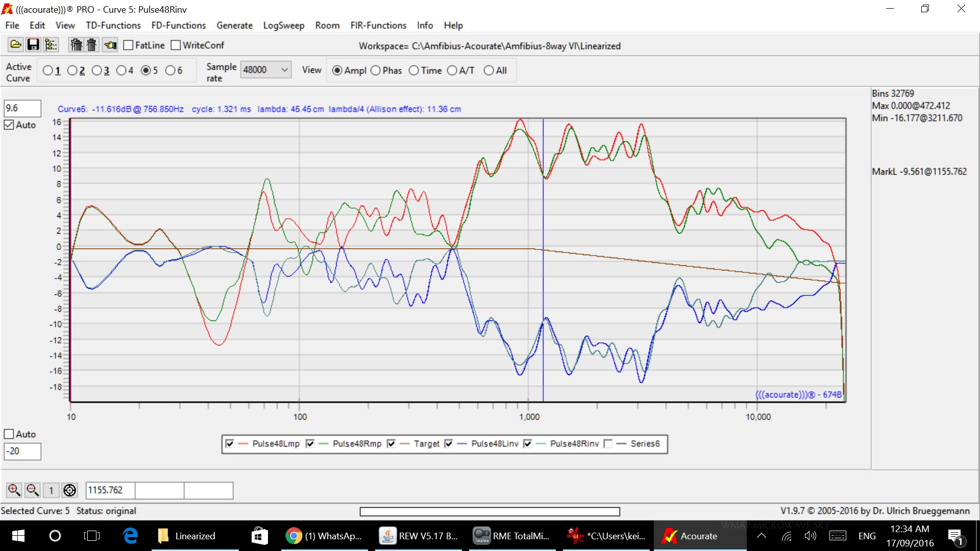Screen dimensions: 980x551
Task: Open the FD-Functions menu
Action: (x=179, y=26)
